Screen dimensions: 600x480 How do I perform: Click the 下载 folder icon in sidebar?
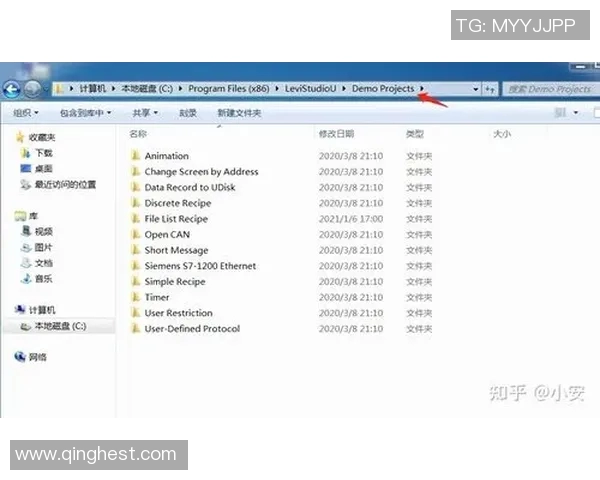(26, 153)
